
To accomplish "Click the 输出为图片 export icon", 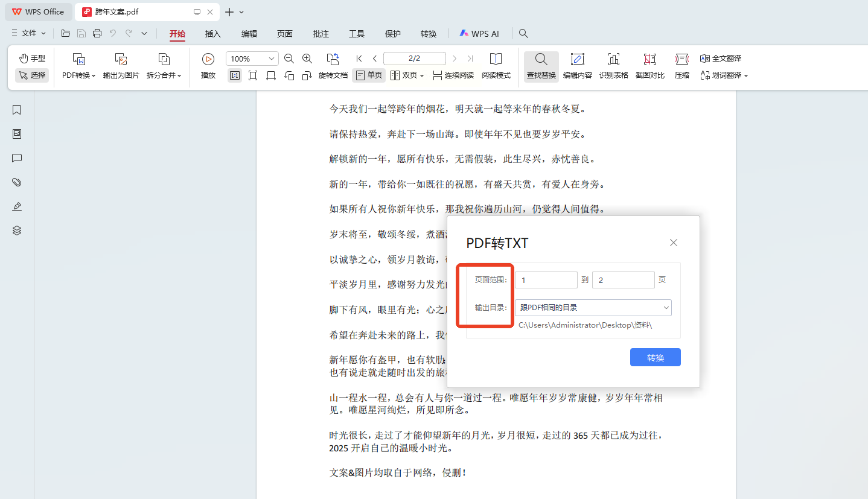I will click(x=121, y=59).
